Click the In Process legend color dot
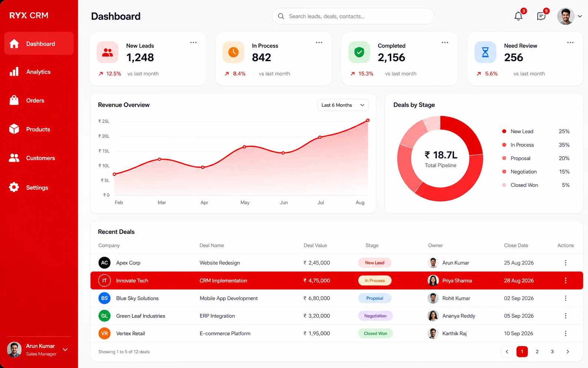Viewport: 588px width, 368px height. pos(504,145)
